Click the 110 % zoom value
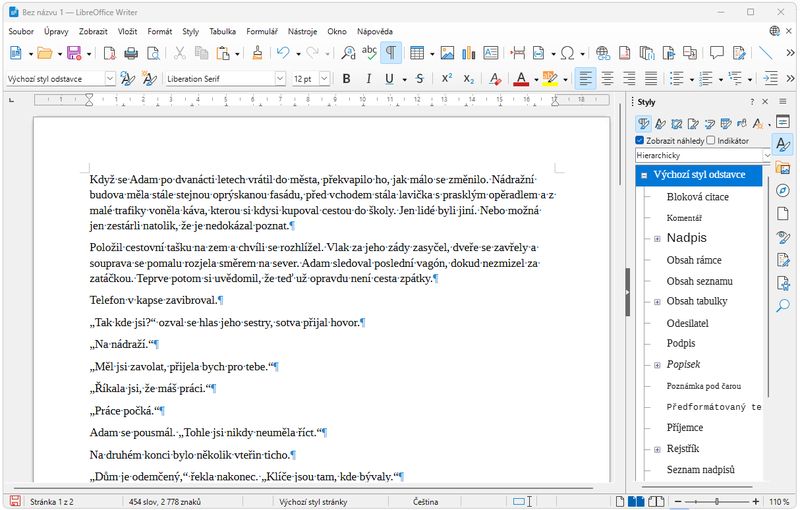The height and width of the screenshot is (510, 800). [779, 502]
